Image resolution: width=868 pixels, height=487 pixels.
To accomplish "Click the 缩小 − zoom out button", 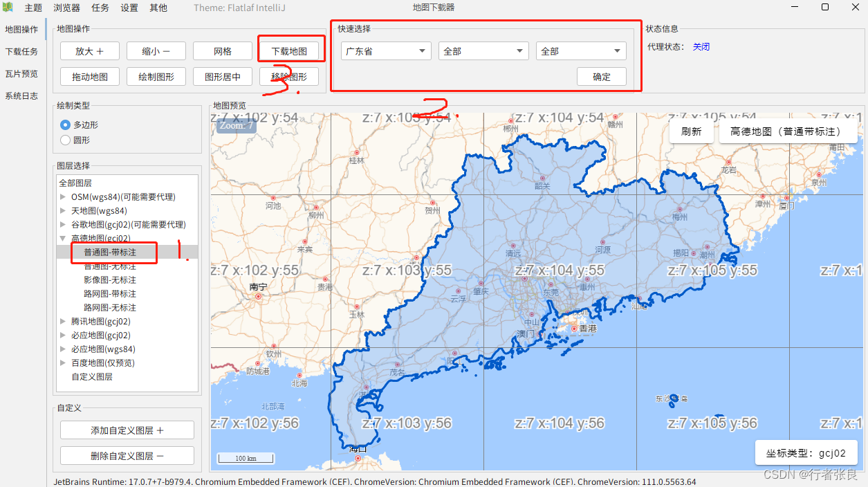I will point(156,51).
